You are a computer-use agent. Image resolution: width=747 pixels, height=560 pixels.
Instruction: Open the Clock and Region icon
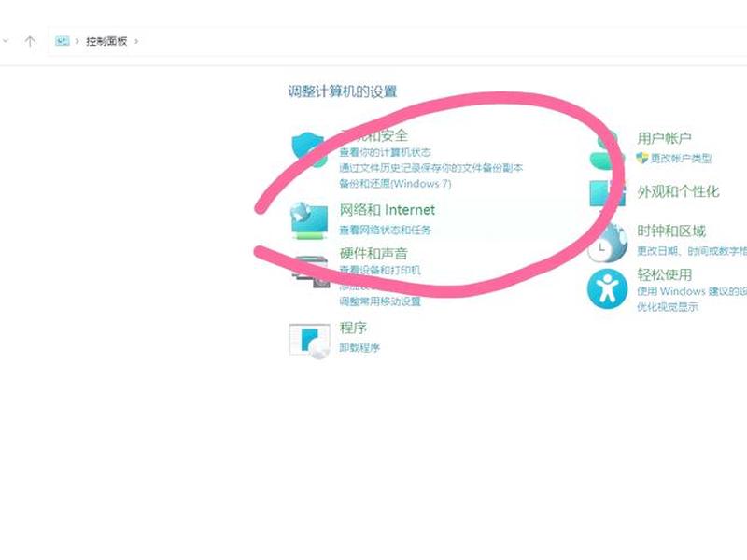pos(607,243)
